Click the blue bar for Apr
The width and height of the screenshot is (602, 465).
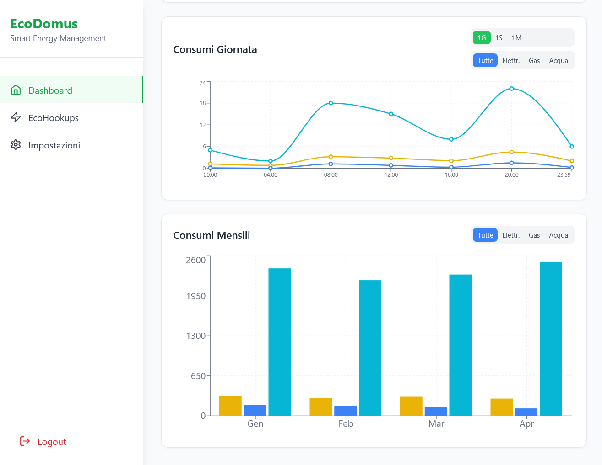(526, 412)
